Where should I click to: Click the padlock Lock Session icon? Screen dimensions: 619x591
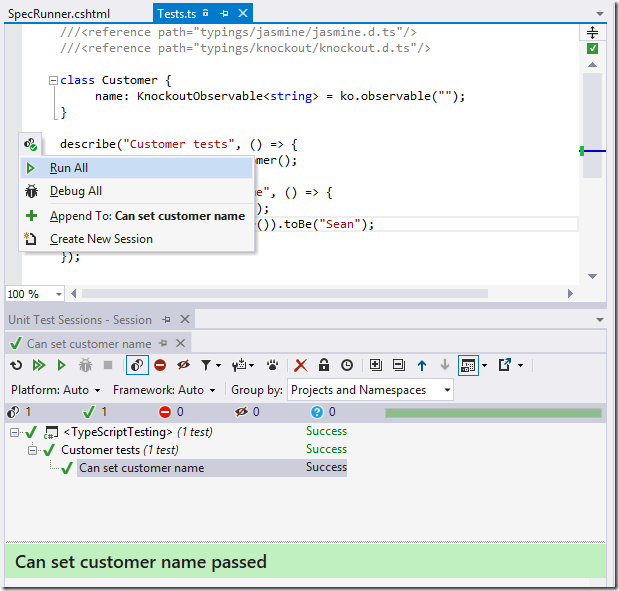[324, 366]
